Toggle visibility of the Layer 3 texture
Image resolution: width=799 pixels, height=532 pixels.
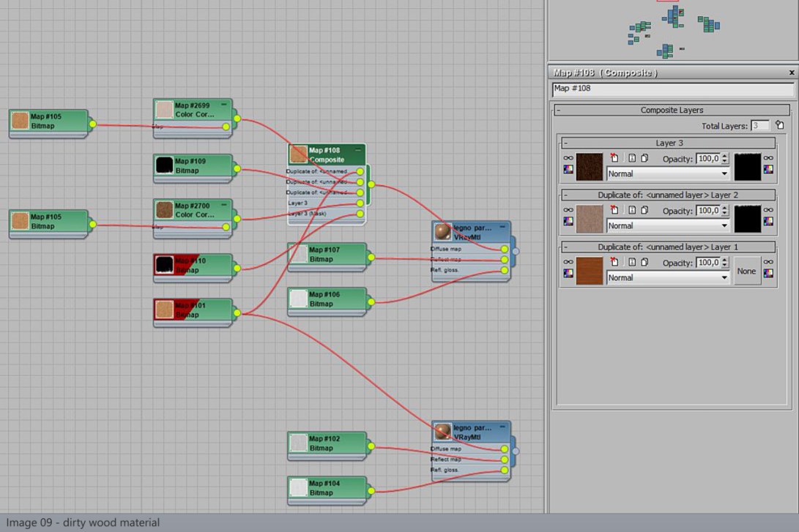pos(568,158)
